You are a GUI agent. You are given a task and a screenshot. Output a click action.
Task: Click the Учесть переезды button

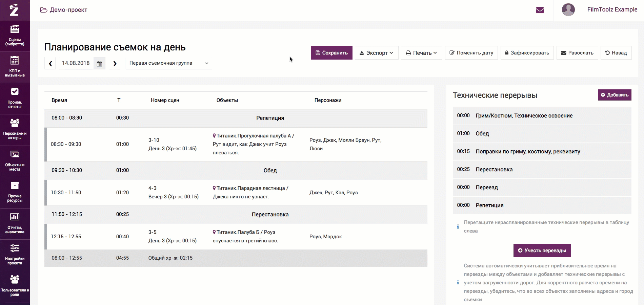click(542, 250)
